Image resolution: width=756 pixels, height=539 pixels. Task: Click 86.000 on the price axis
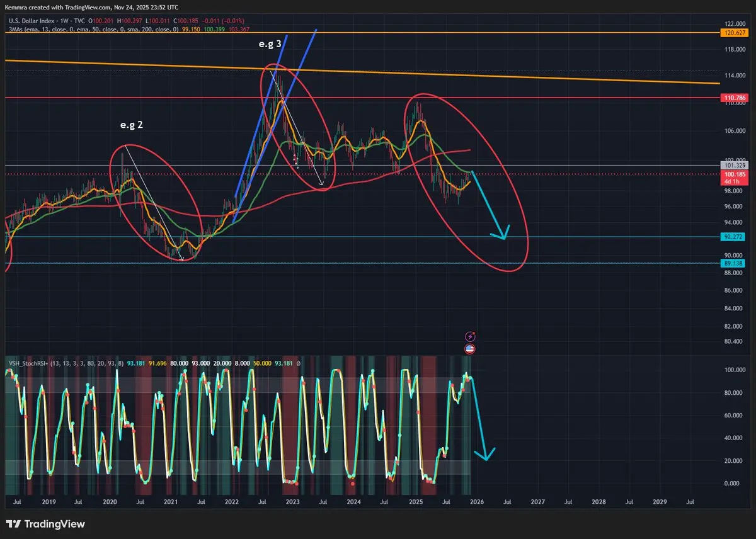point(732,290)
